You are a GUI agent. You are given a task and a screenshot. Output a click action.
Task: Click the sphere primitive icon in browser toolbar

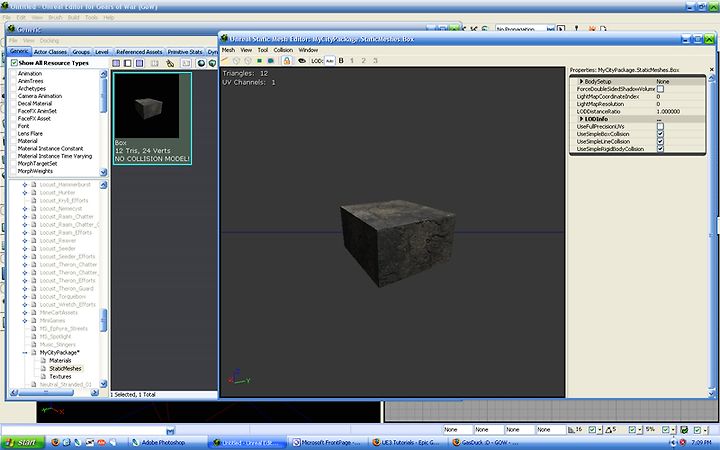pyautogui.click(x=201, y=63)
